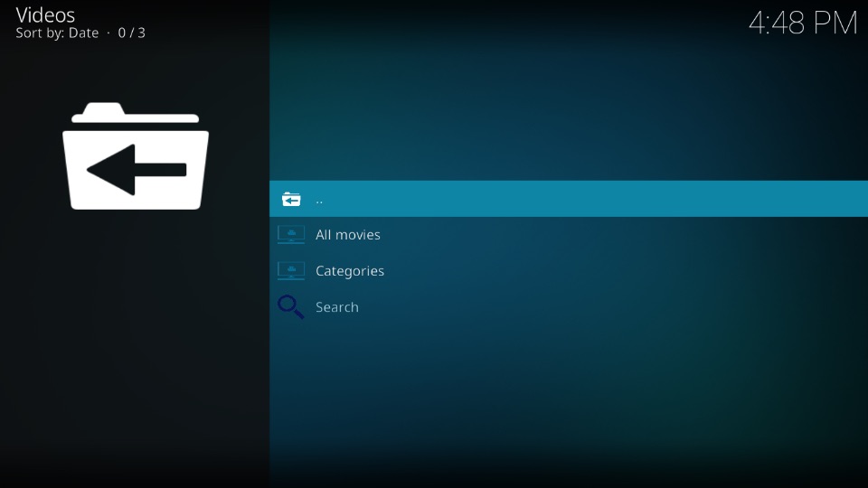Click the magnifying glass Search icon

pyautogui.click(x=290, y=307)
